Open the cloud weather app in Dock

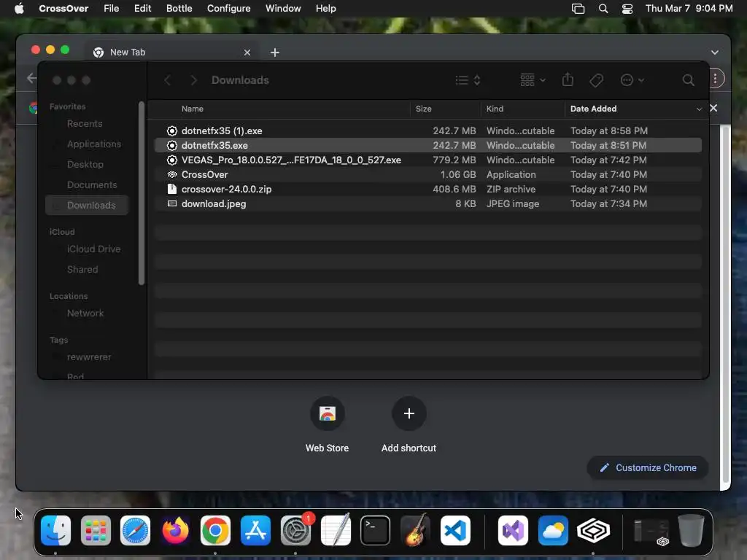(553, 530)
